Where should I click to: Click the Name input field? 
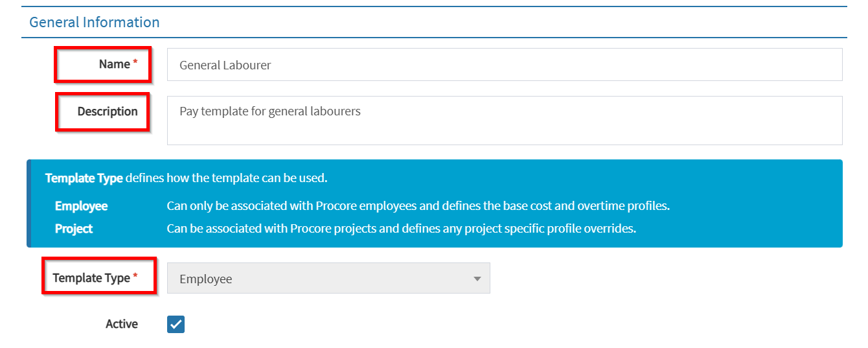pos(504,65)
